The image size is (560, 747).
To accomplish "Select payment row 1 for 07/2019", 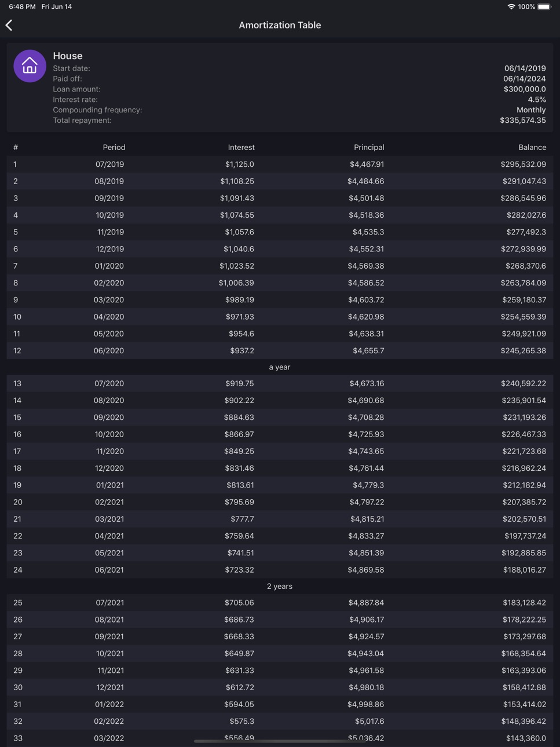I will (x=280, y=164).
